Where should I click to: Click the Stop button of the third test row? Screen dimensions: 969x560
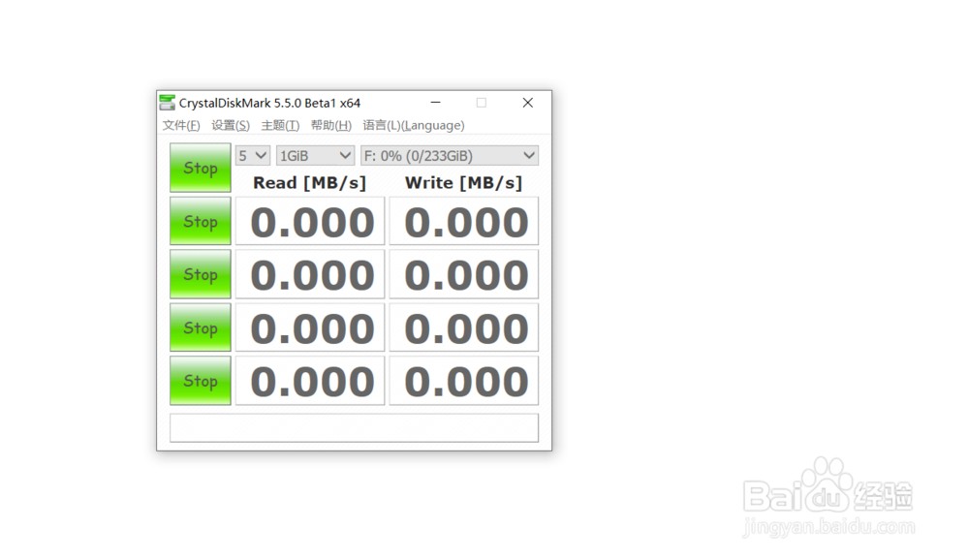click(x=201, y=327)
